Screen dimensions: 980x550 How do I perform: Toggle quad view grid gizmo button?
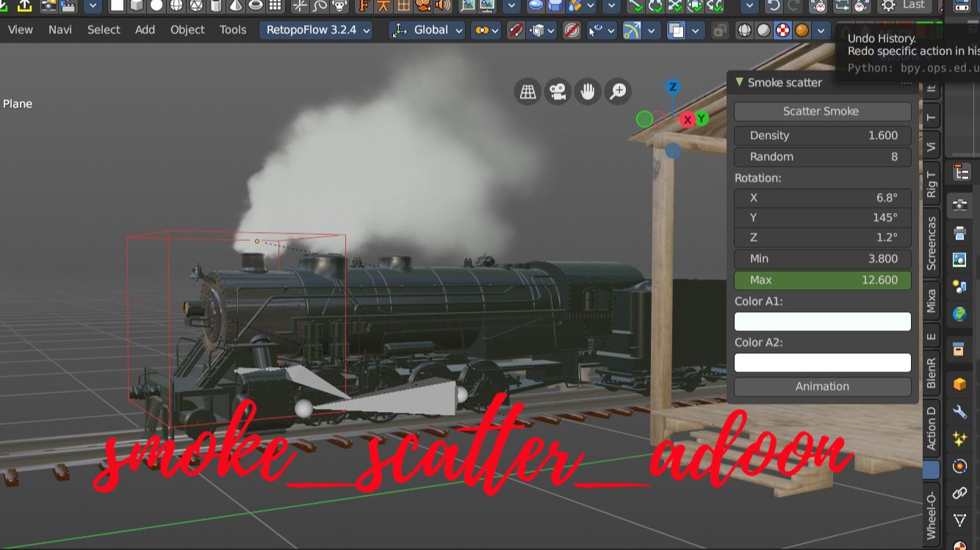[x=527, y=92]
